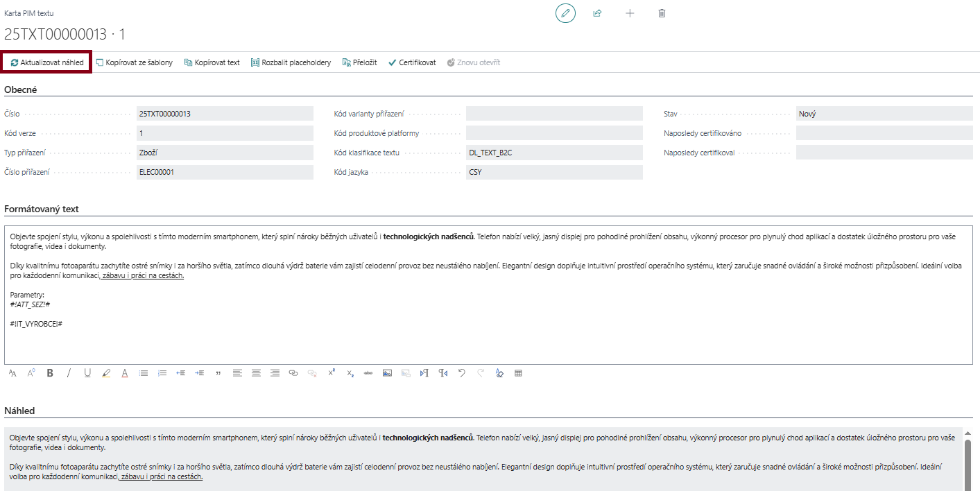The width and height of the screenshot is (980, 491).
Task: Insert a hyperlink using link icon
Action: pos(293,373)
